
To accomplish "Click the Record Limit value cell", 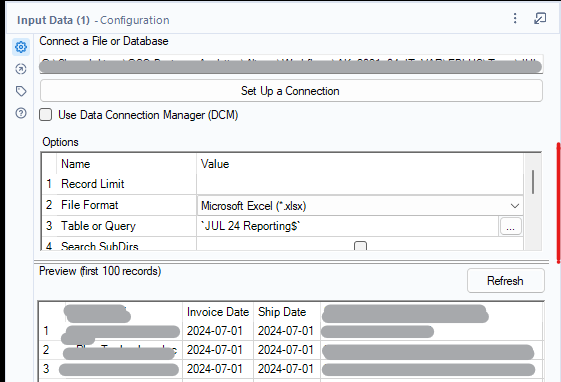I will click(360, 184).
